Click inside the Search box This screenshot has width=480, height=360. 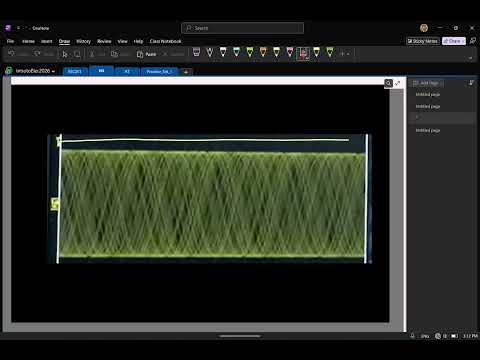[243, 28]
